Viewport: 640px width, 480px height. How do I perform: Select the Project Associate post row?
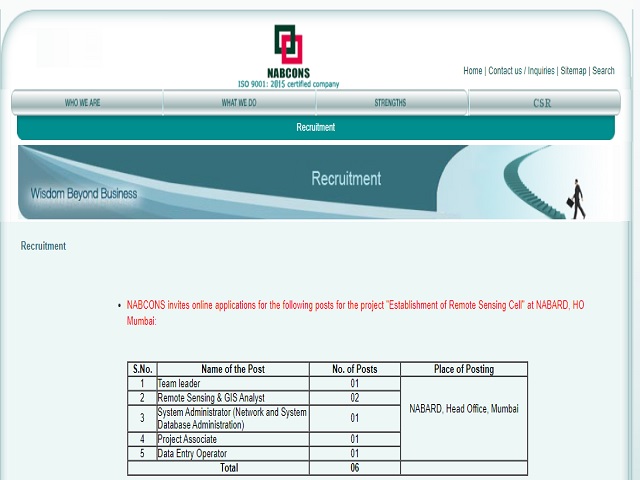[x=187, y=439]
